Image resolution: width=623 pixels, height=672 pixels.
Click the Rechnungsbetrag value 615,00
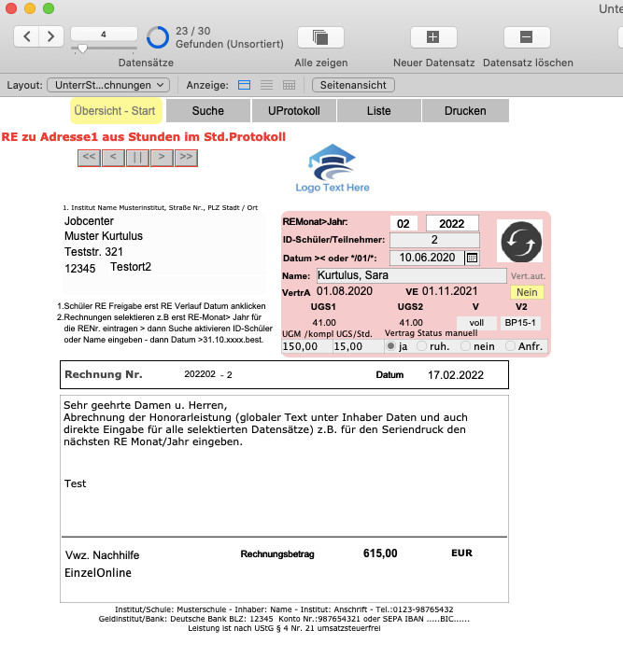(x=380, y=553)
